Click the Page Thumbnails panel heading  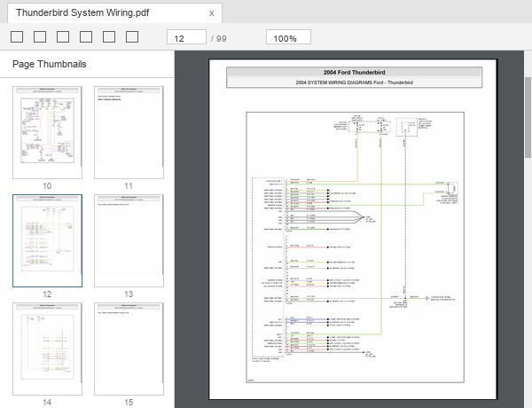point(49,64)
